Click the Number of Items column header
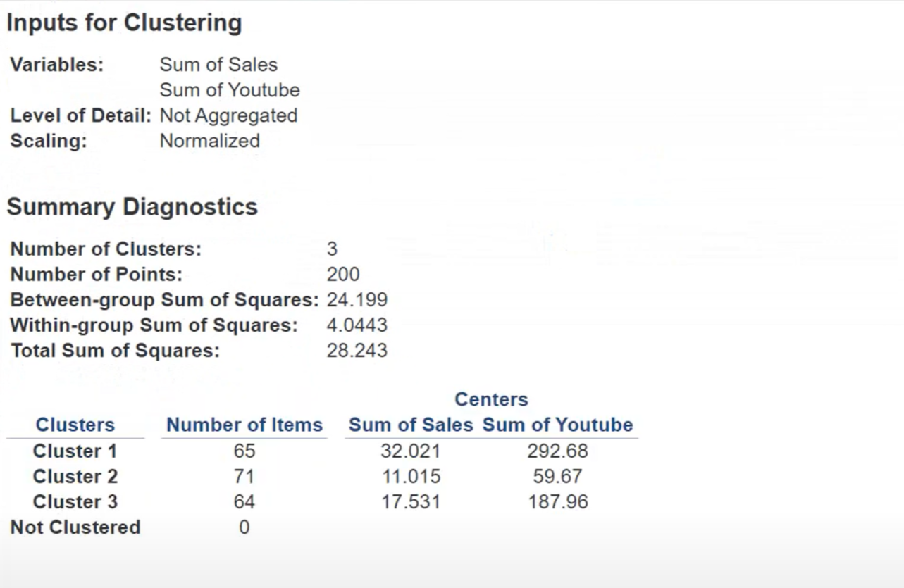This screenshot has height=588, width=904. [x=244, y=425]
